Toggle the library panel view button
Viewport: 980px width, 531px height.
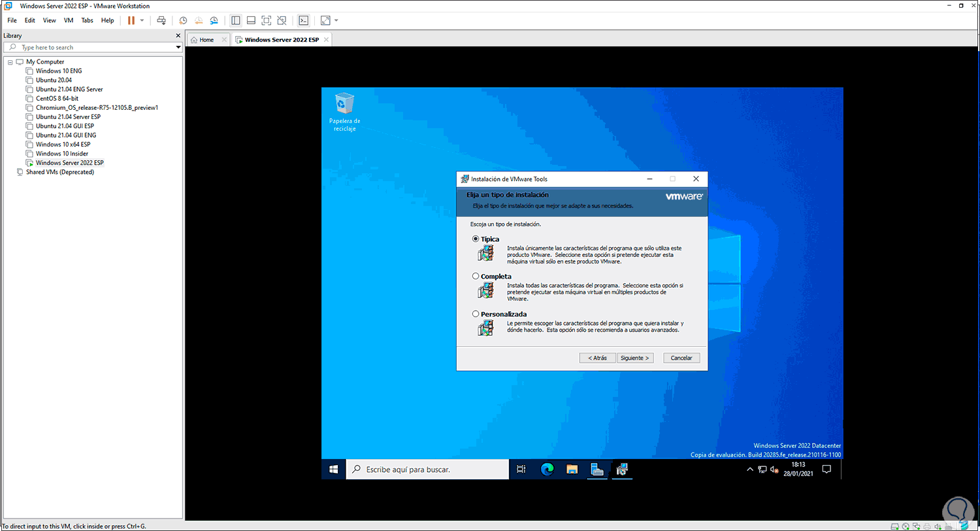point(236,20)
